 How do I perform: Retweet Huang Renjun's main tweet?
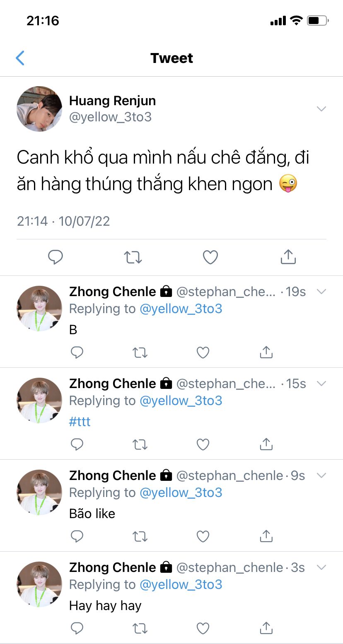click(x=133, y=257)
